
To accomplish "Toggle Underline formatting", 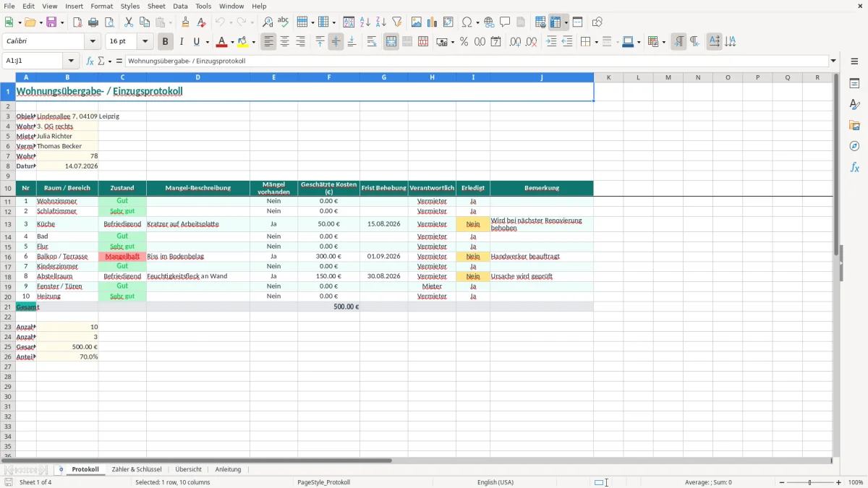I will click(195, 42).
